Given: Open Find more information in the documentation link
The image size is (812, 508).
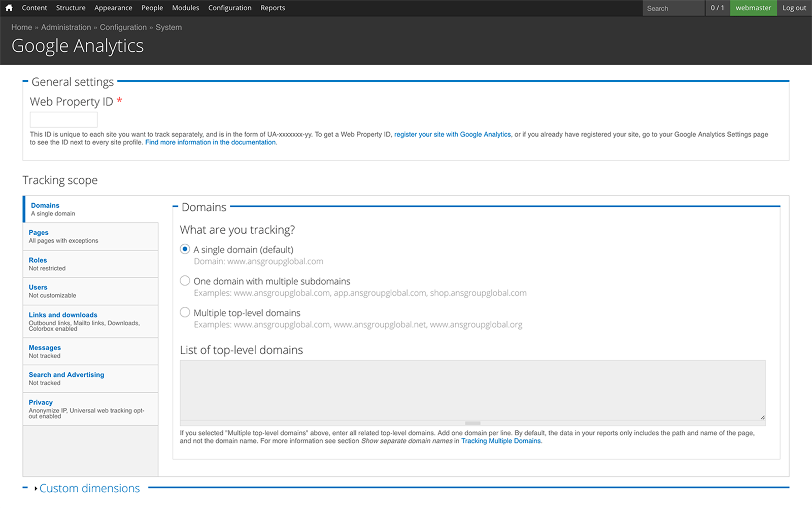Looking at the screenshot, I should coord(211,142).
